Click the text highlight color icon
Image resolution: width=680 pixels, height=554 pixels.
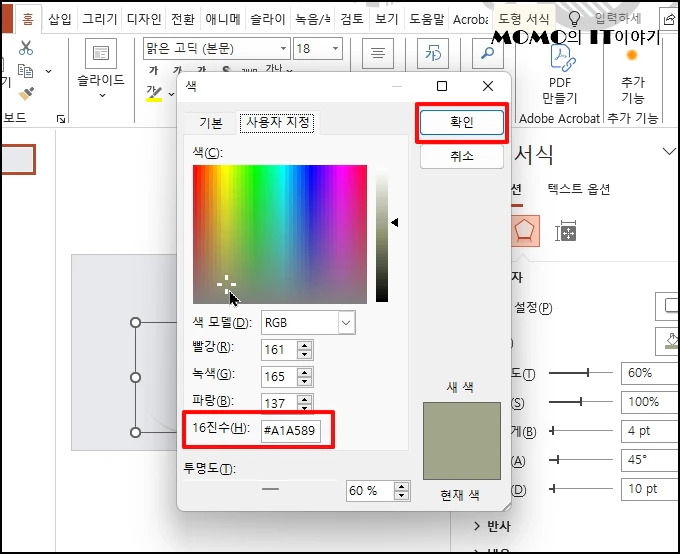pyautogui.click(x=154, y=94)
